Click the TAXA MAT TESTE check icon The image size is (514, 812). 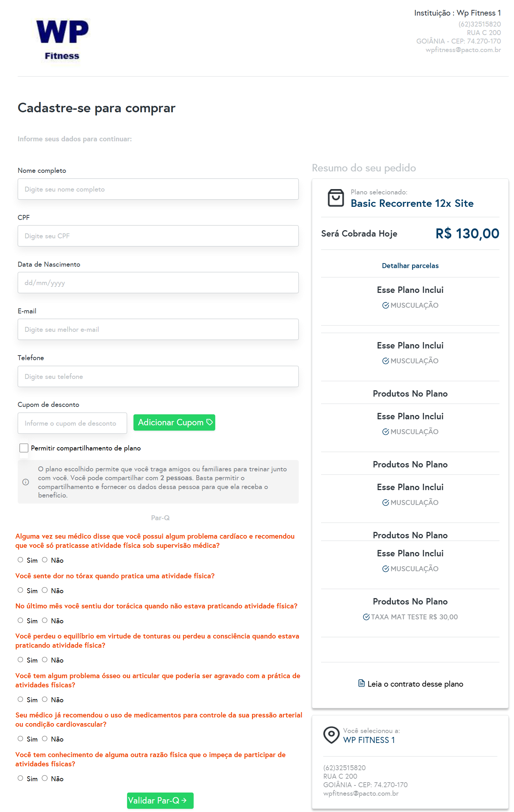click(x=366, y=617)
